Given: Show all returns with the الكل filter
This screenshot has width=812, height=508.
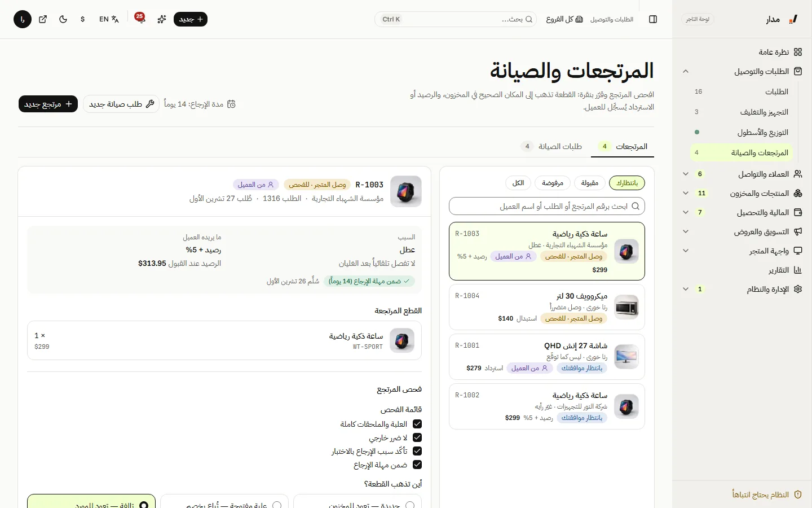Looking at the screenshot, I should [518, 183].
